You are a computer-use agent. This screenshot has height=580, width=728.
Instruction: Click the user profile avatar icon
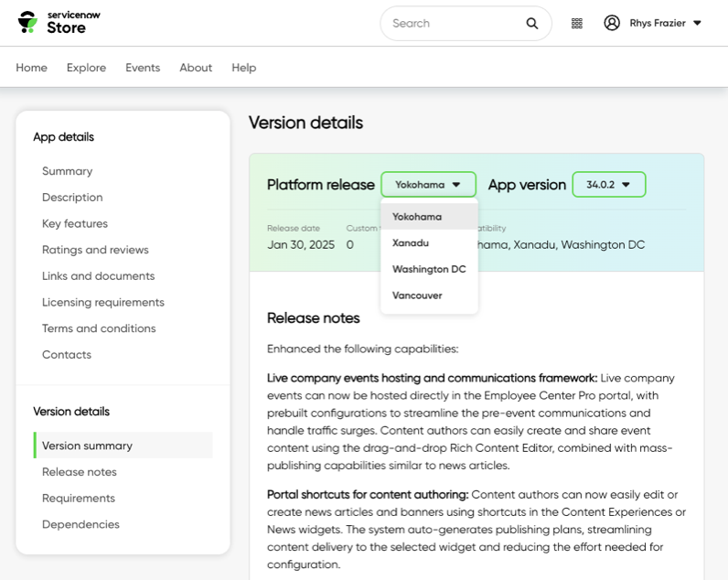click(612, 23)
